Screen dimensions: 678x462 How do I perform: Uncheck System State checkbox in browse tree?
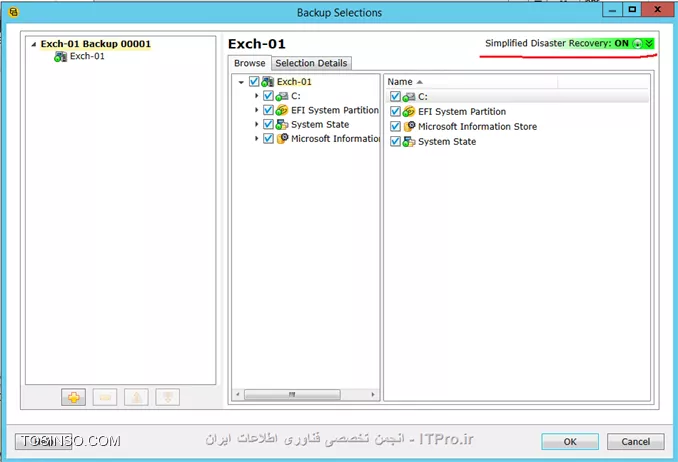point(268,124)
